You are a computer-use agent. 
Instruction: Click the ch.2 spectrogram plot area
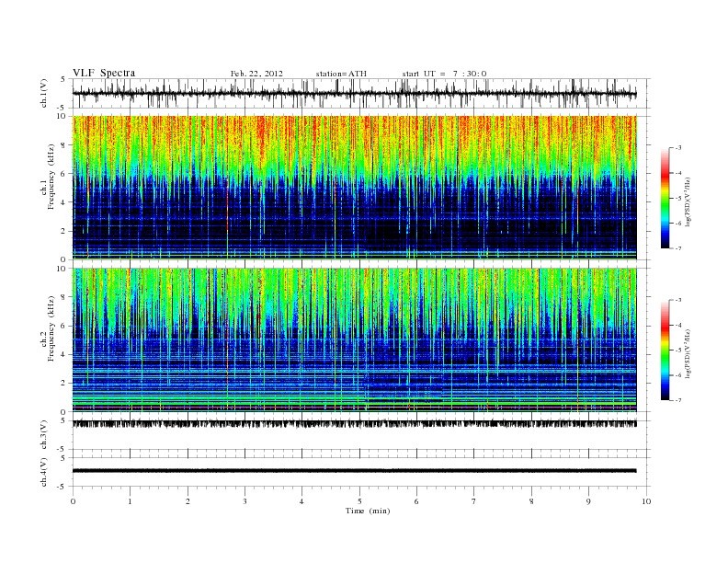pos(354,339)
